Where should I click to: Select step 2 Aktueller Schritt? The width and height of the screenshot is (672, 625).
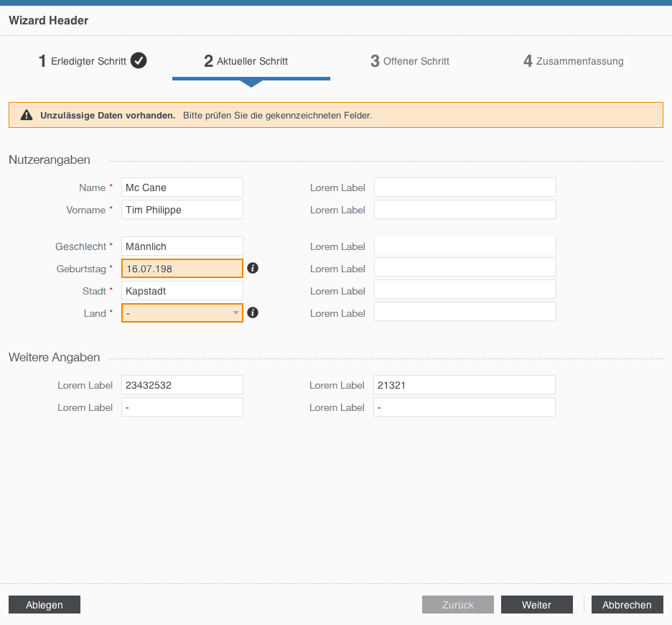(246, 61)
